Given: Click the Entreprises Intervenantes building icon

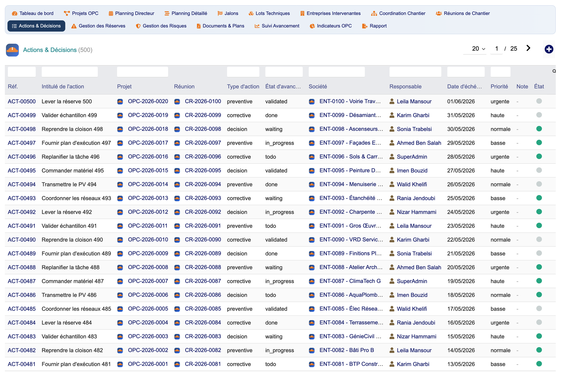Looking at the screenshot, I should (302, 13).
